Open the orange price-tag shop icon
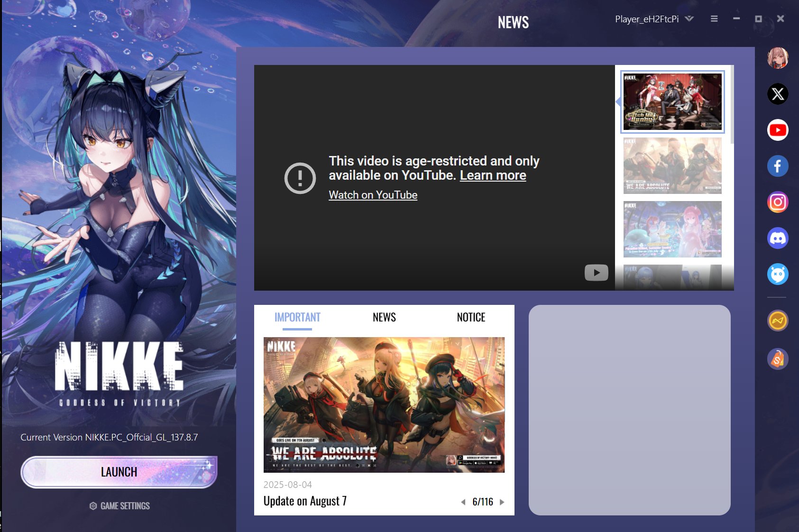Image resolution: width=799 pixels, height=532 pixels. tap(778, 359)
